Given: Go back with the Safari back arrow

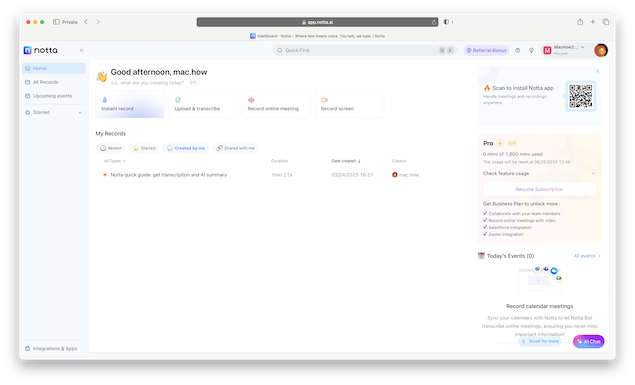Looking at the screenshot, I should 86,22.
